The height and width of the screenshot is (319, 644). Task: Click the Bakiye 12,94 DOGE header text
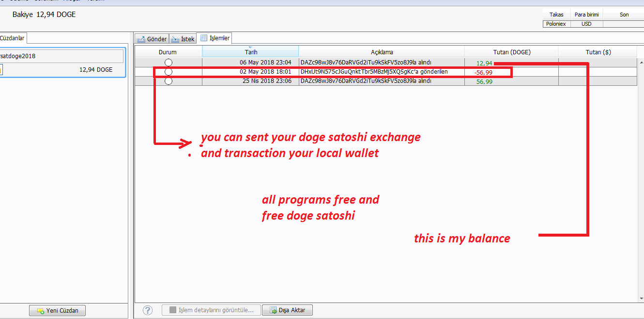pos(44,15)
